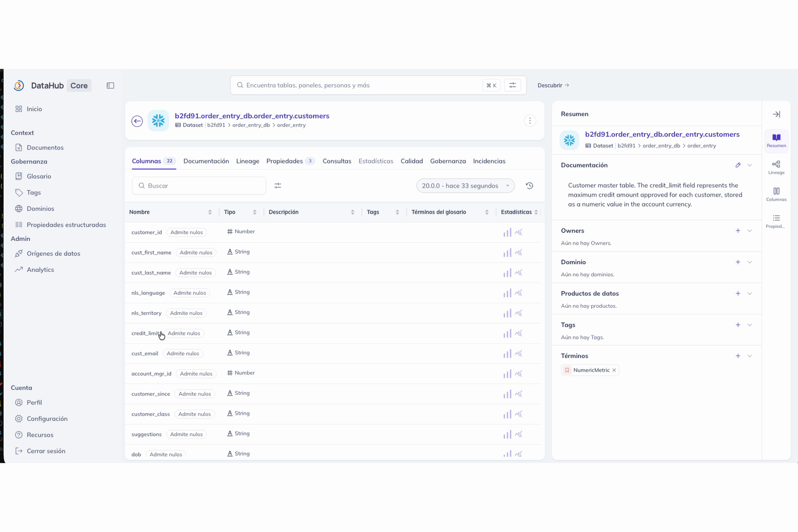
Task: Open version history clock icon
Action: click(x=529, y=186)
